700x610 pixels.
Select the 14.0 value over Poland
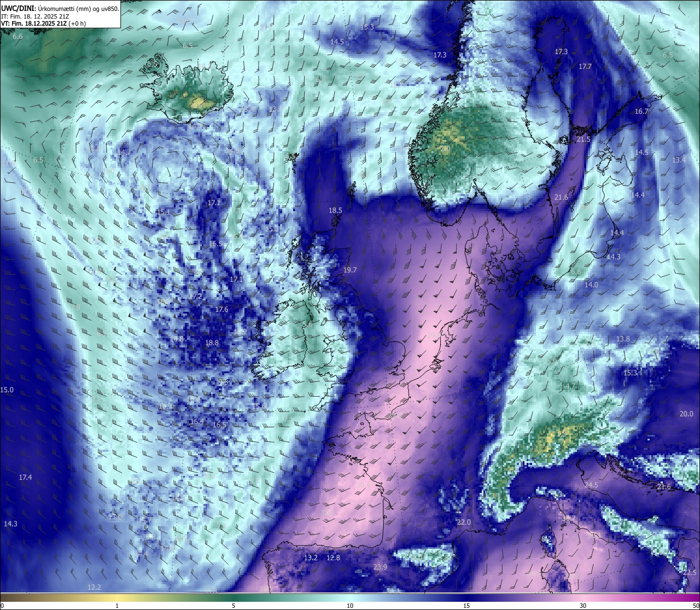591,285
